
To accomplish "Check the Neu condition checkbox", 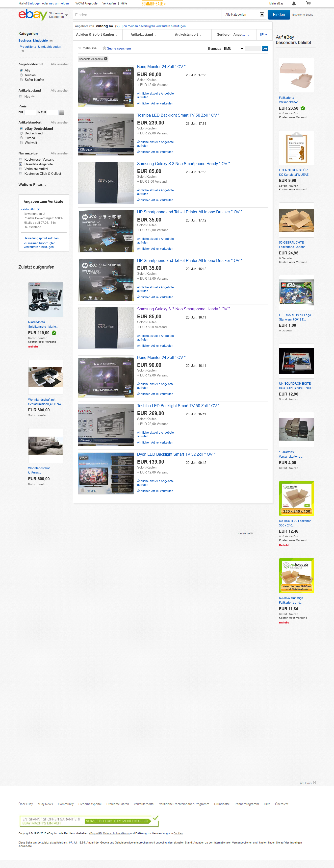I will pyautogui.click(x=21, y=96).
